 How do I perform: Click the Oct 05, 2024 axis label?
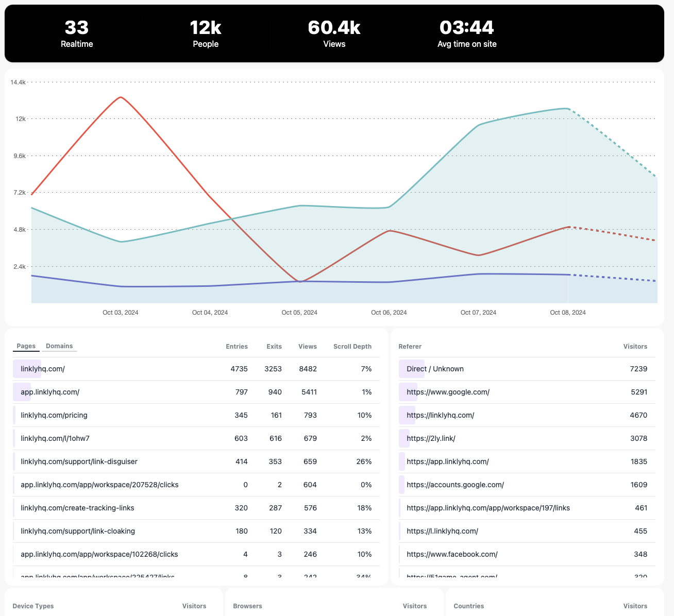(x=299, y=313)
